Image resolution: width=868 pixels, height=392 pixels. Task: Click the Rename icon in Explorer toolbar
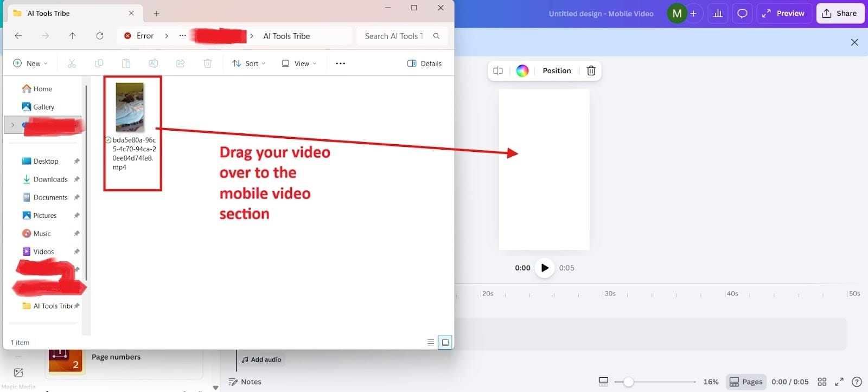coord(154,63)
